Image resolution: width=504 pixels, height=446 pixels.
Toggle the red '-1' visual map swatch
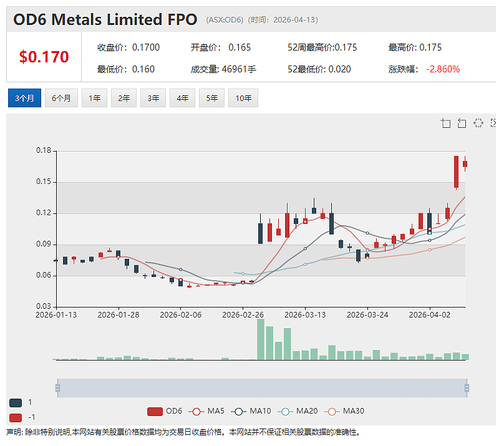coord(16,418)
